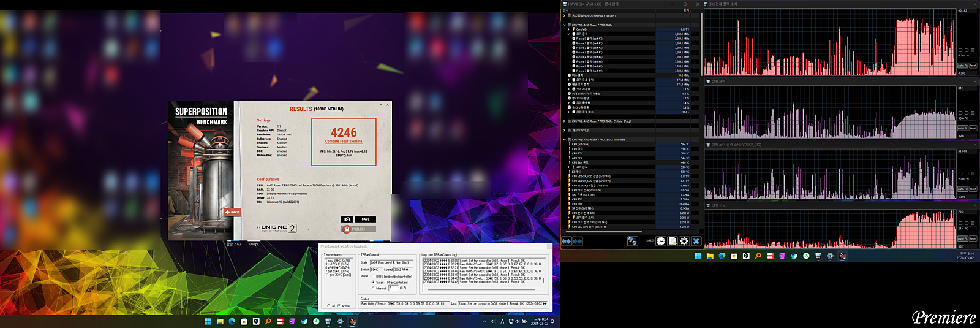Click the blue X close sensors icon in HWiNFO

(x=696, y=242)
